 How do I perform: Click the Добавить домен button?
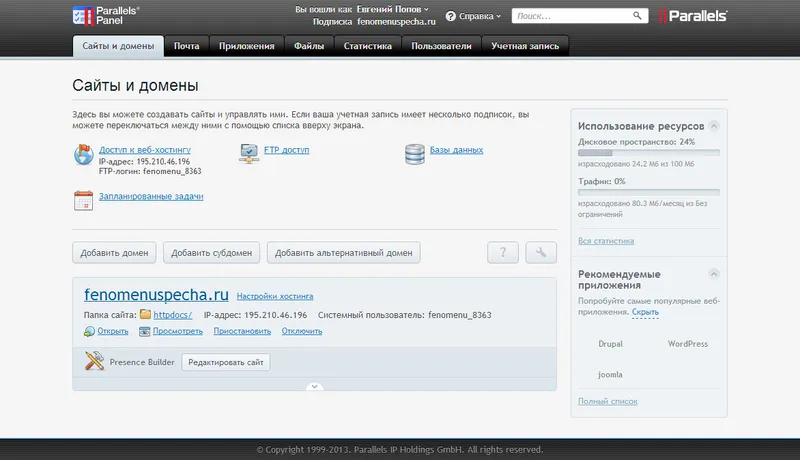coord(114,252)
